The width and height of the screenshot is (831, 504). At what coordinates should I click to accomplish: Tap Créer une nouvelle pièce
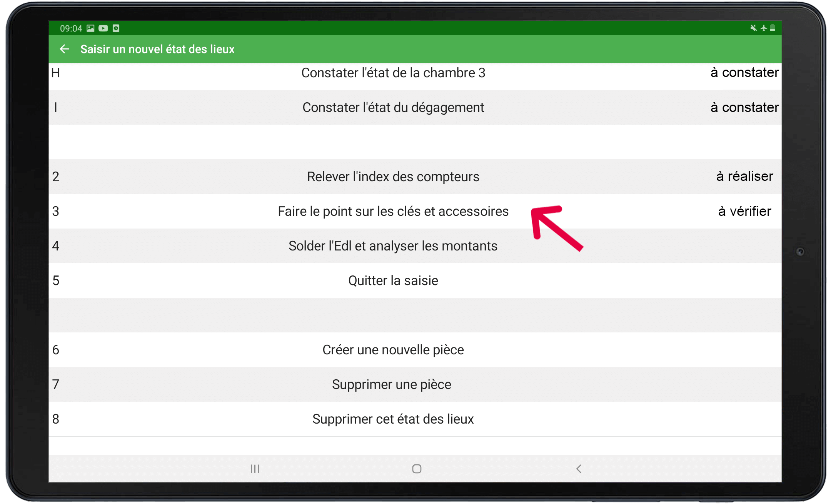tap(393, 350)
